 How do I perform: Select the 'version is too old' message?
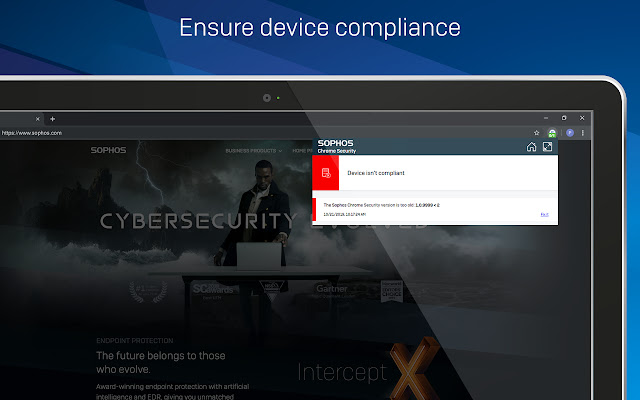coord(382,205)
